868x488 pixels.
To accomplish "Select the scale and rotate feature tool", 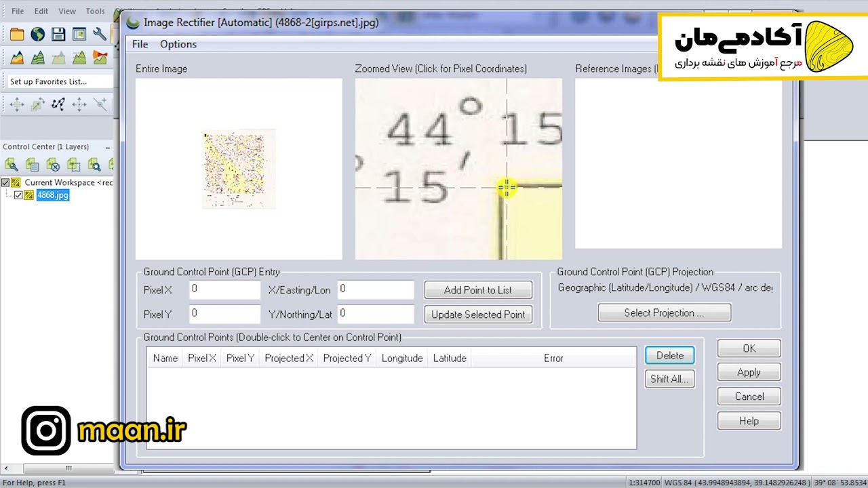I will [38, 104].
